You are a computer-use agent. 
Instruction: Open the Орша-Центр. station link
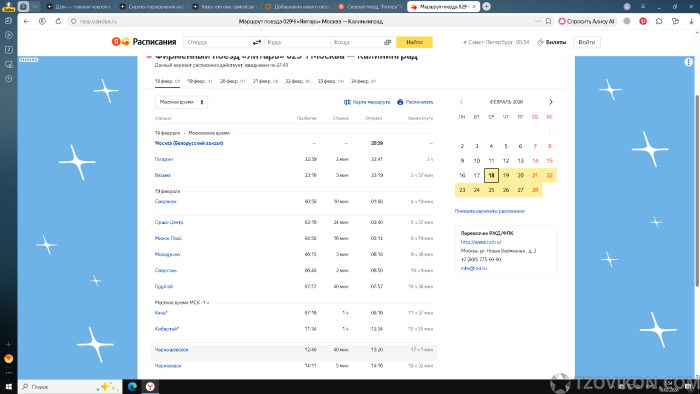click(169, 222)
